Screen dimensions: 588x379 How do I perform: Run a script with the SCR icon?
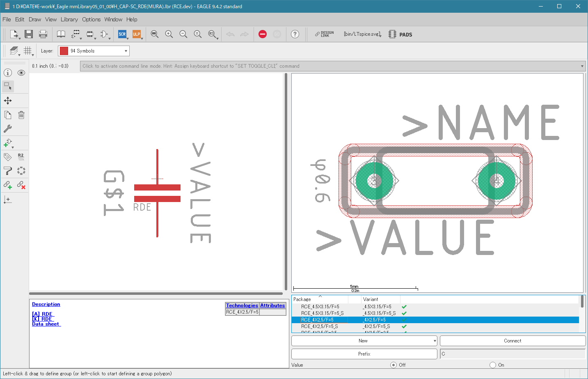122,34
